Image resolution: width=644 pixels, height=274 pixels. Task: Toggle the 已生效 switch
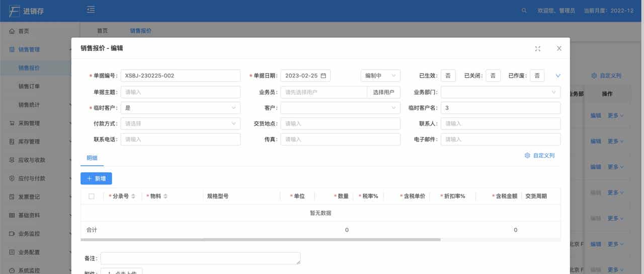coord(448,76)
